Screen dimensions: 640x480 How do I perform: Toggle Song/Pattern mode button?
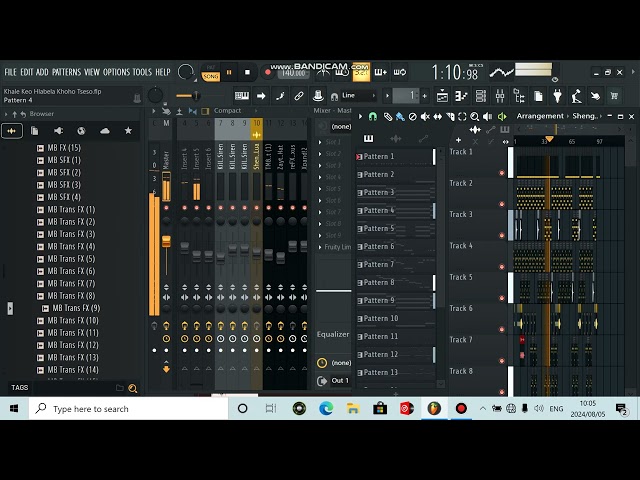click(211, 73)
